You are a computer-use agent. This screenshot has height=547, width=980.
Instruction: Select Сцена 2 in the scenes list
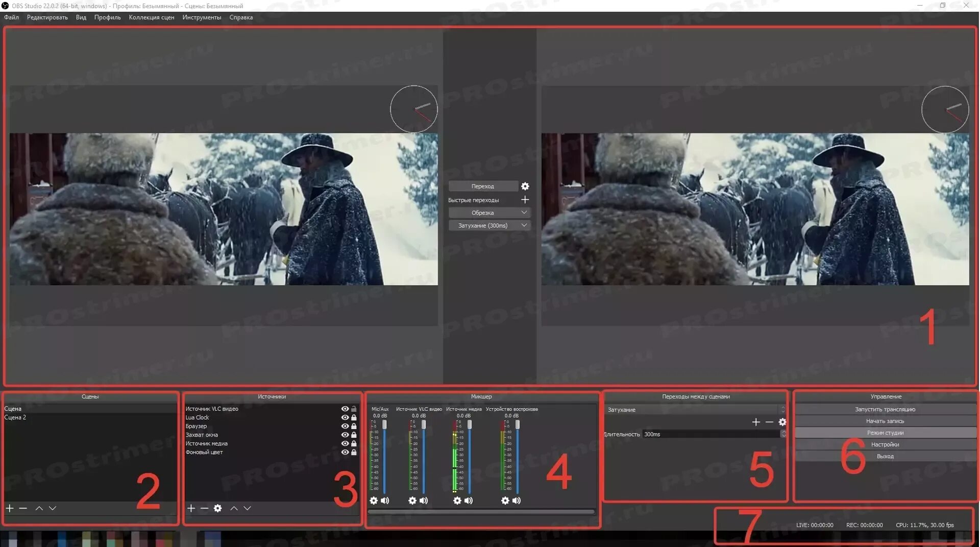click(x=90, y=418)
